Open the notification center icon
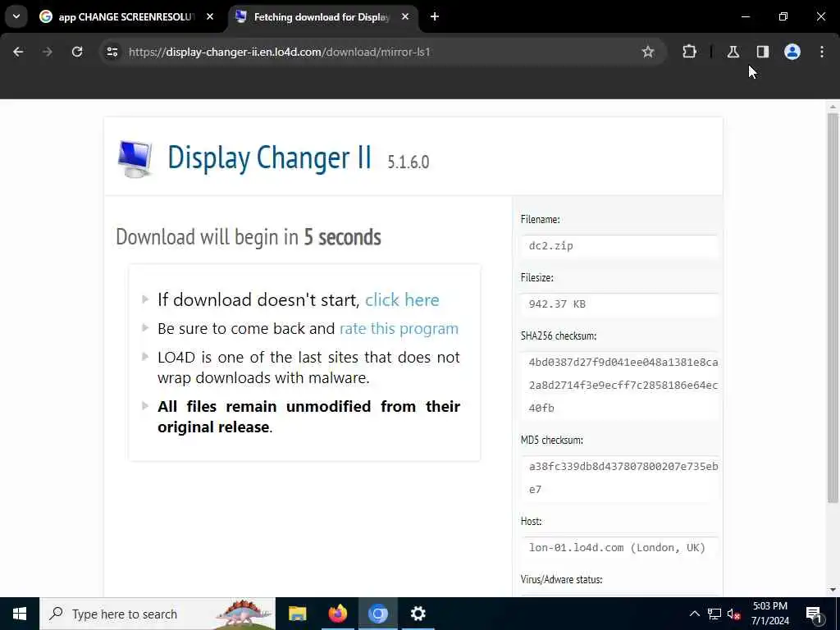The image size is (840, 630). coord(815,614)
